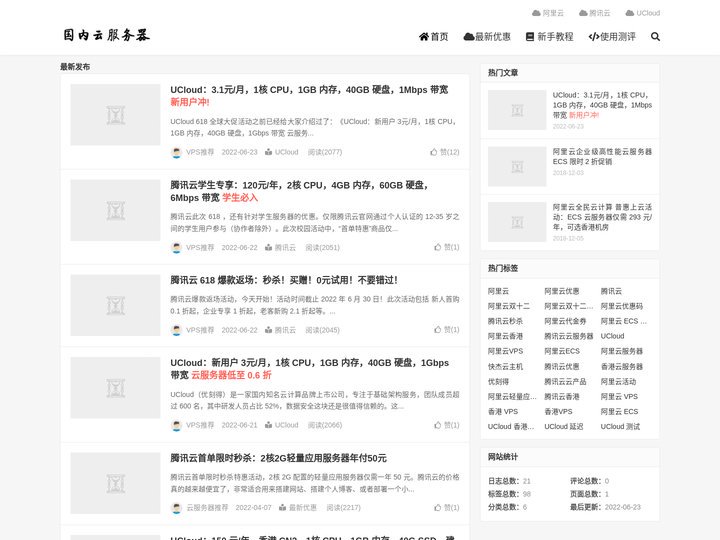Open 腾讯云首单限时秒杀 article title
This screenshot has width=720, height=540.
pos(278,458)
